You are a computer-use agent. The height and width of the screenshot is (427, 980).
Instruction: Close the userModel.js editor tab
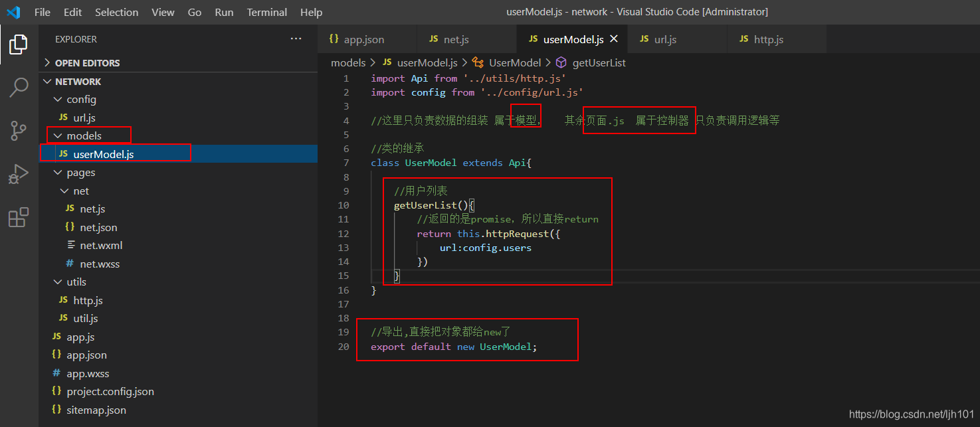(x=614, y=39)
